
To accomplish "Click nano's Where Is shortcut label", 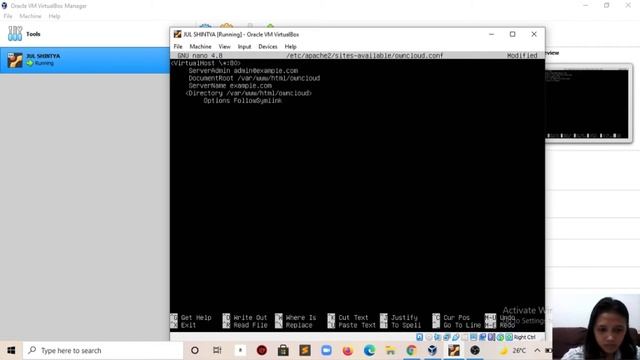I will 301,318.
